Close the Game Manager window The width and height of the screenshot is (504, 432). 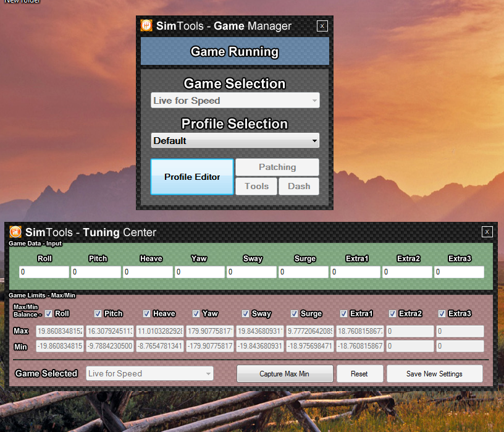click(322, 26)
